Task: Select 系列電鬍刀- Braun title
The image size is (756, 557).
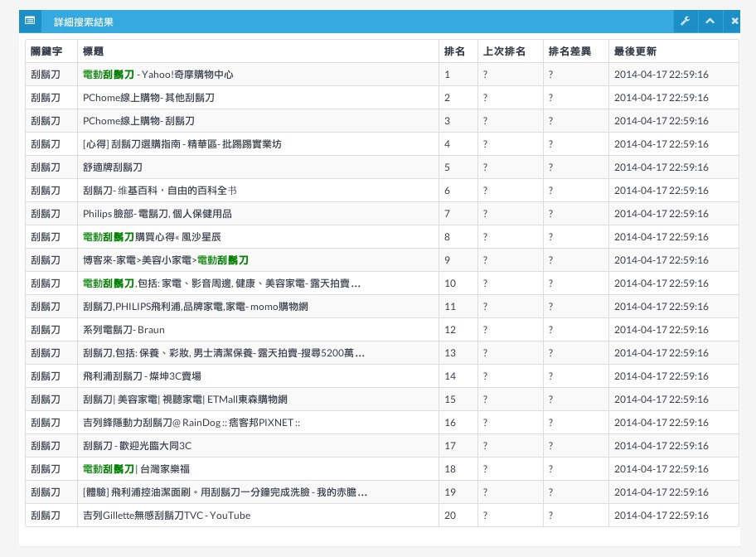Action: [124, 329]
